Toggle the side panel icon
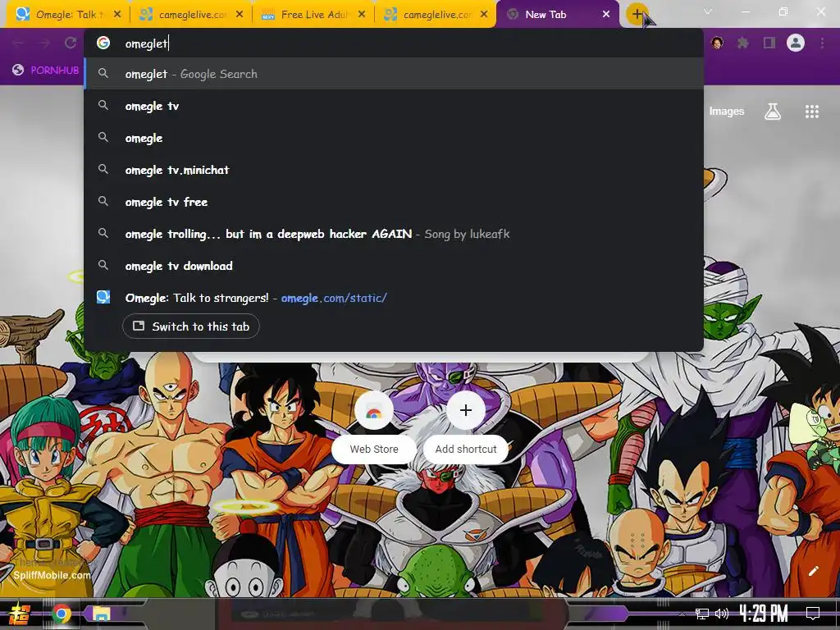Screen dimensions: 840x630 coord(769,43)
